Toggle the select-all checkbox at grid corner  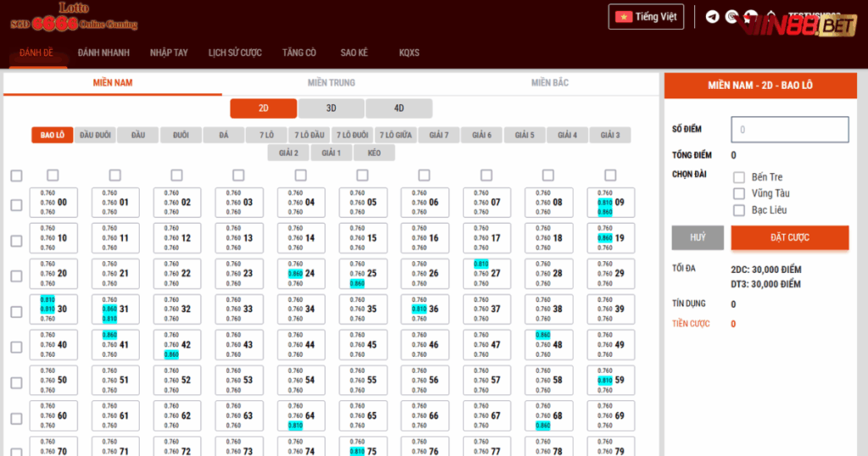click(x=16, y=175)
